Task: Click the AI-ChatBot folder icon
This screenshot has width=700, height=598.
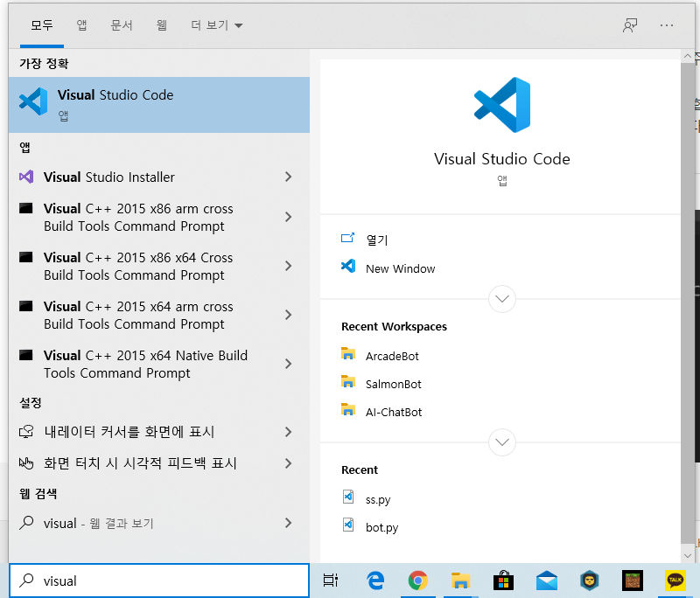Action: pos(347,410)
